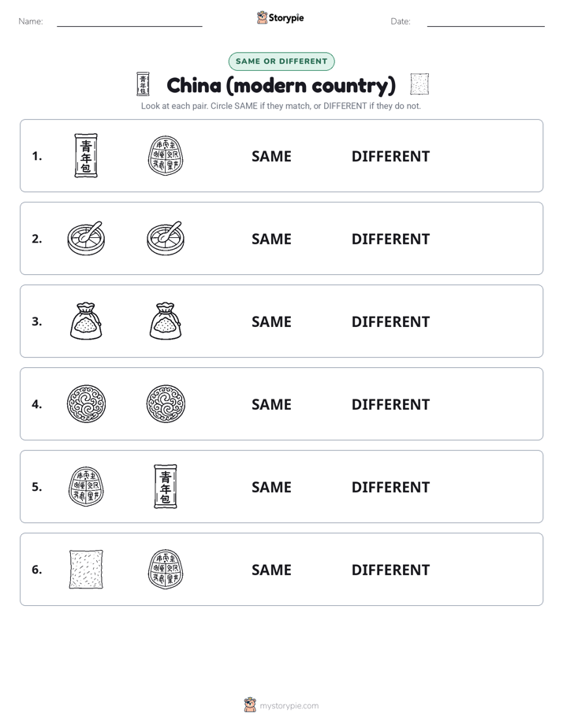Screen dimensions: 563x728
Task: Choose DIFFERENT for pair 3
Action: point(390,321)
